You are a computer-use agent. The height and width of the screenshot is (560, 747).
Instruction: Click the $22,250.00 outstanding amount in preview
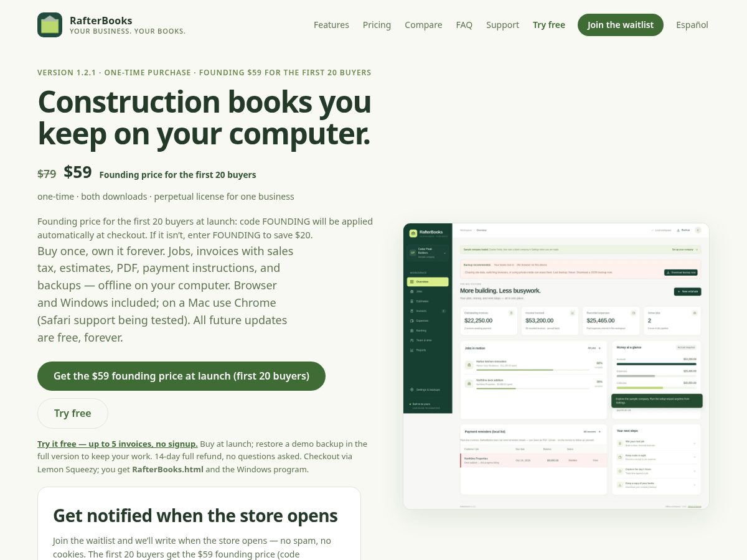[x=479, y=320]
